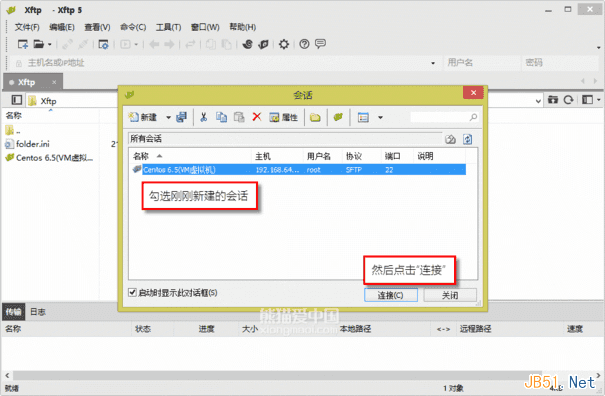Open the view layout dropdown arrow
The width and height of the screenshot is (605, 396).
[598, 100]
